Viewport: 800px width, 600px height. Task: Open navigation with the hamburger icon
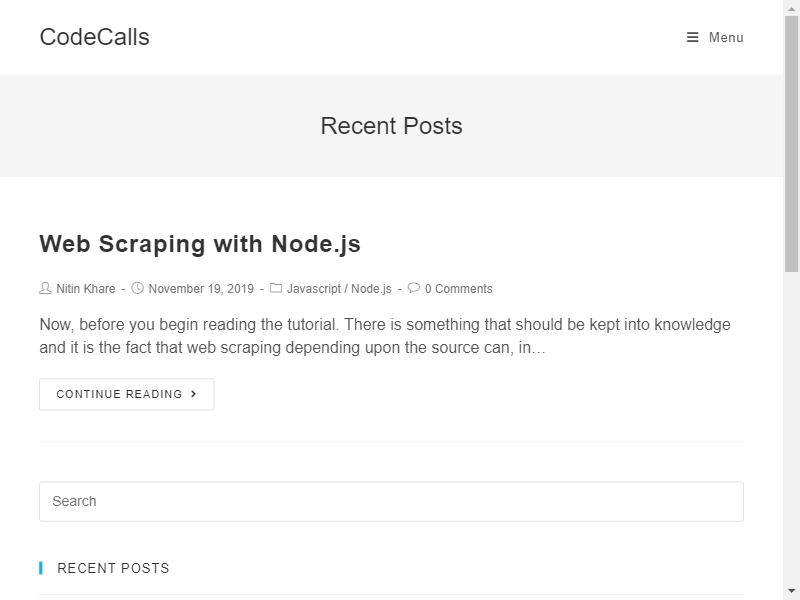[x=692, y=37]
